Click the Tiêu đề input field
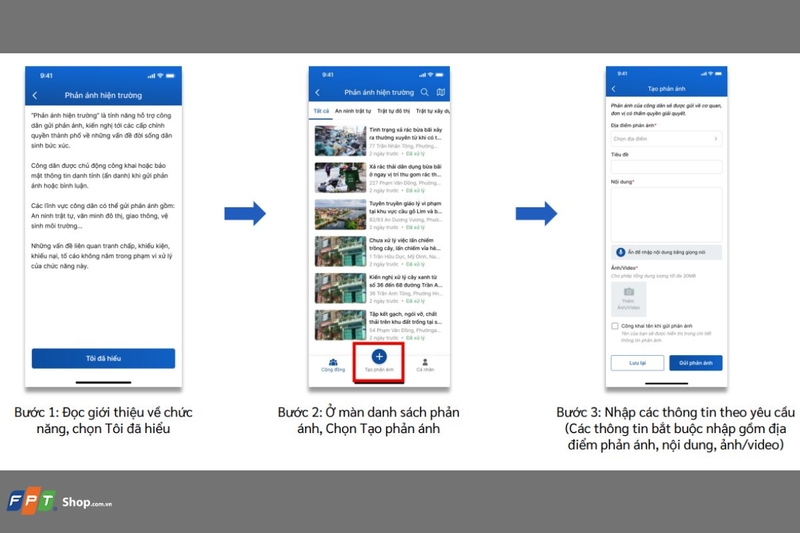This screenshot has height=533, width=800. [666, 167]
